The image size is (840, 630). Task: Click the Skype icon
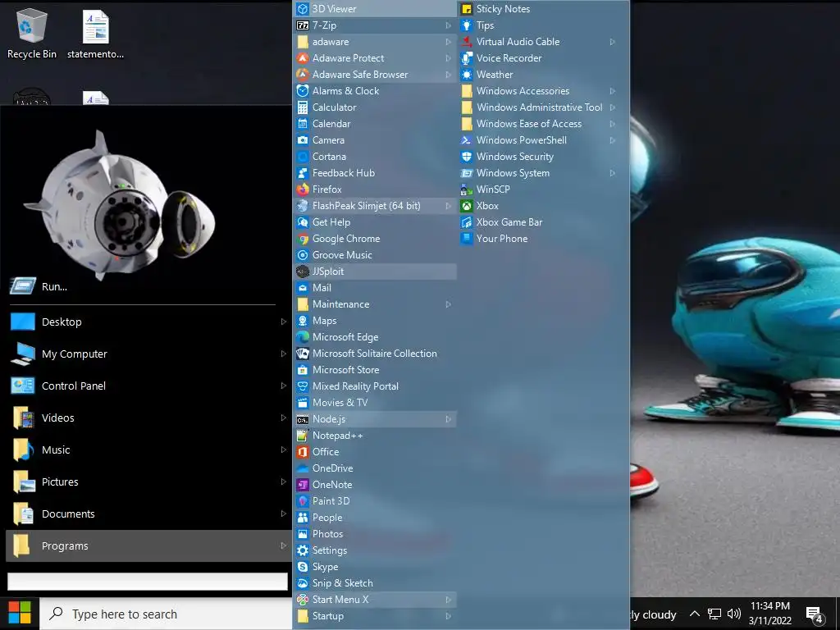[x=303, y=566]
